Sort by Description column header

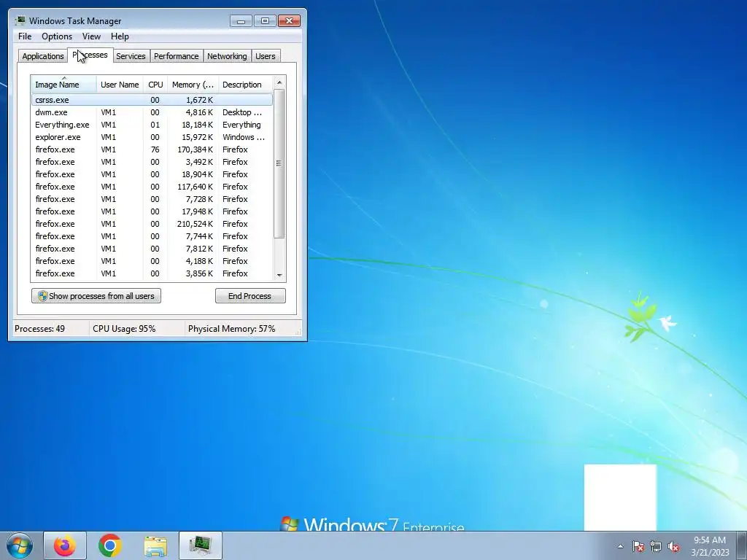click(245, 85)
